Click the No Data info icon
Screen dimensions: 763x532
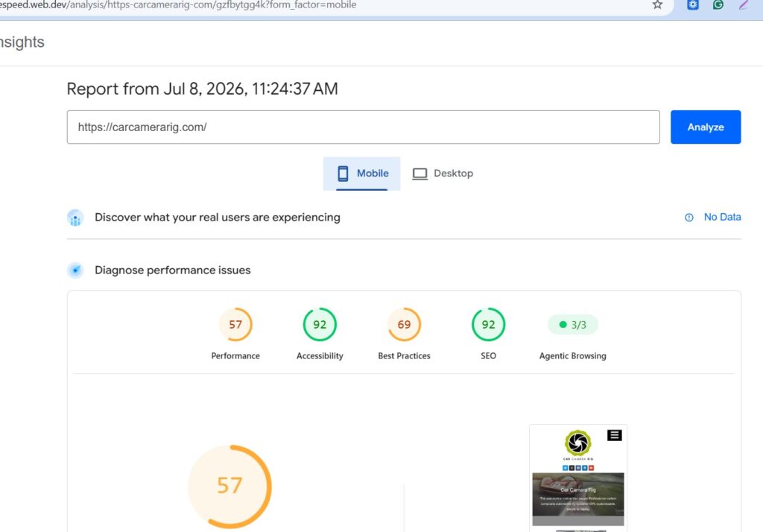pos(689,218)
